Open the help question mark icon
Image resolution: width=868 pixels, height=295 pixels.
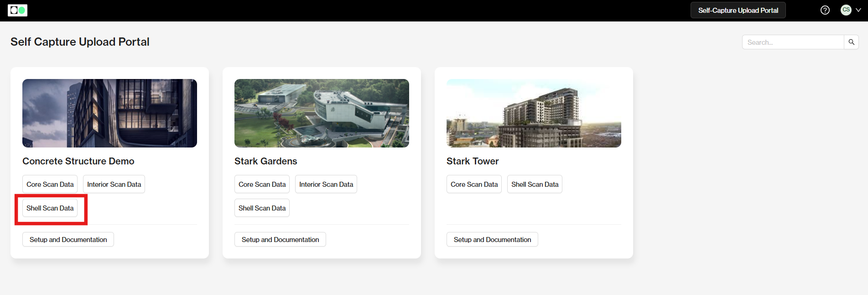point(825,10)
